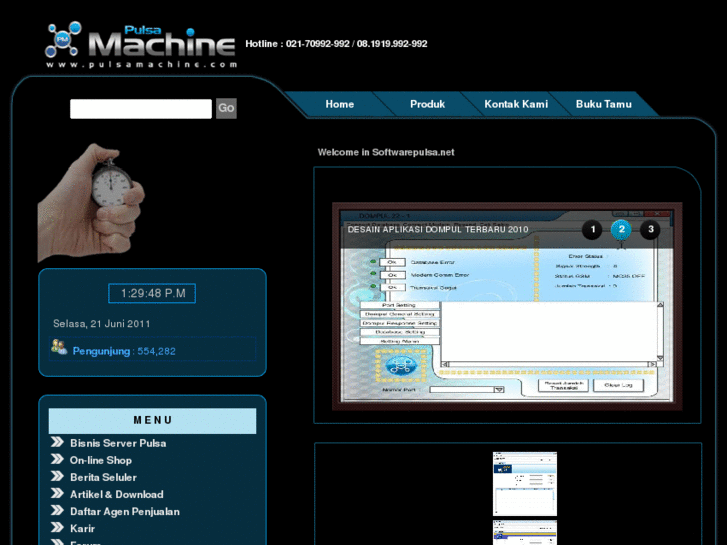Open Daftar Agen Penjualan menu link
The image size is (727, 545).
click(125, 512)
